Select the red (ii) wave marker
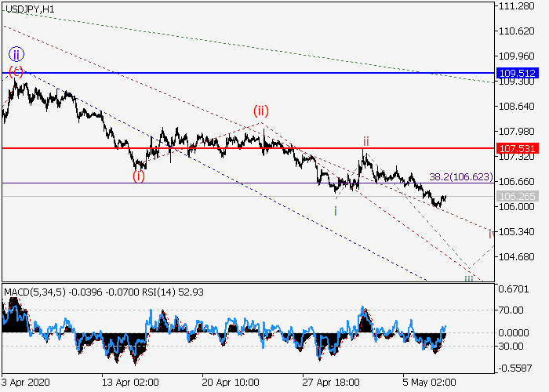This screenshot has height=392, width=549. tap(261, 111)
